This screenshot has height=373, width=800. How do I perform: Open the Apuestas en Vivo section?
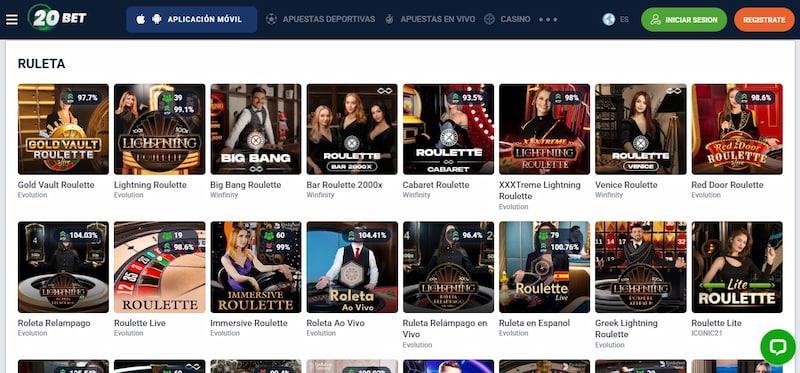[x=430, y=19]
